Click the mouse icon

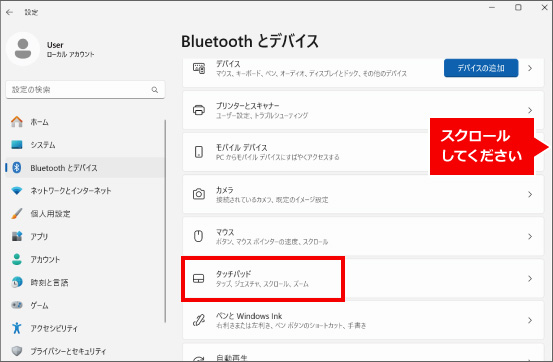point(199,236)
